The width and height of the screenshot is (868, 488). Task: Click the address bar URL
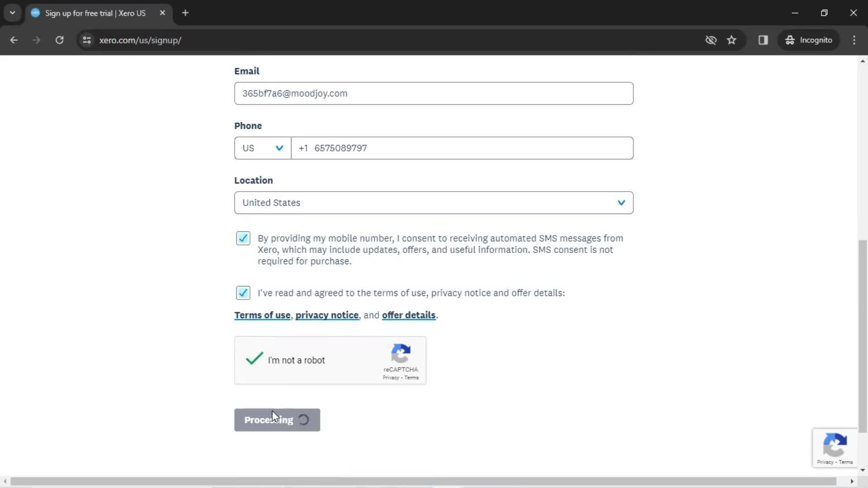coord(140,40)
